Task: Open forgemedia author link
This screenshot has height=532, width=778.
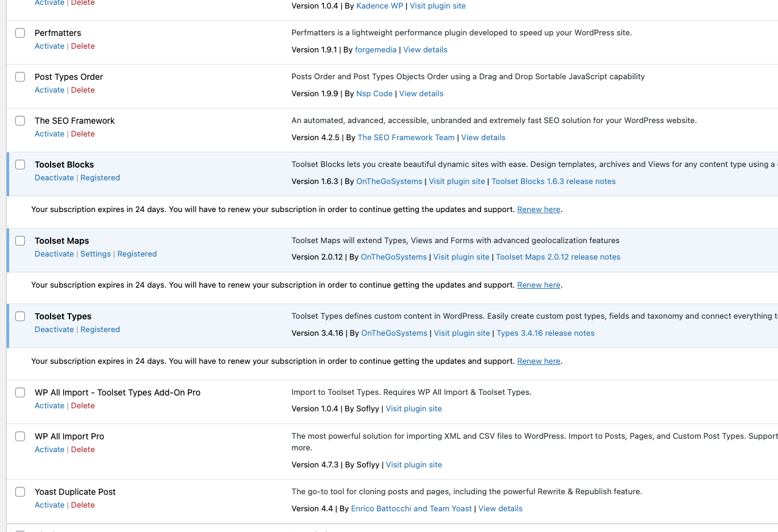Action: (x=376, y=50)
